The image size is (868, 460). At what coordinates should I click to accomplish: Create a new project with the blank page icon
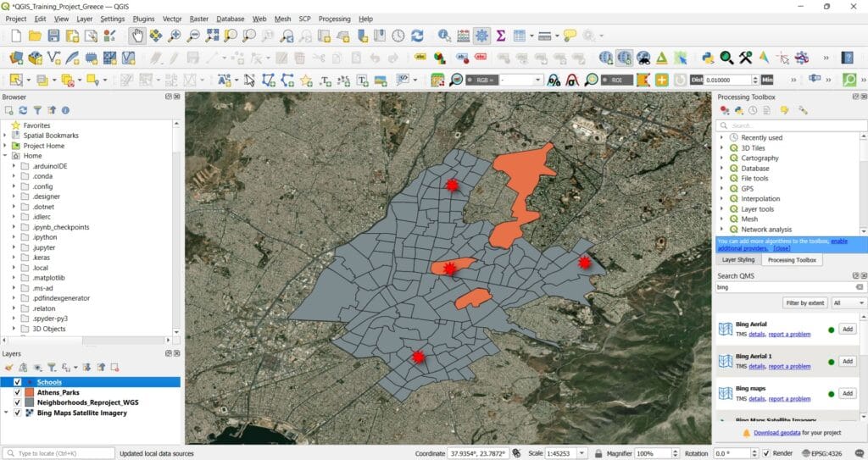16,36
